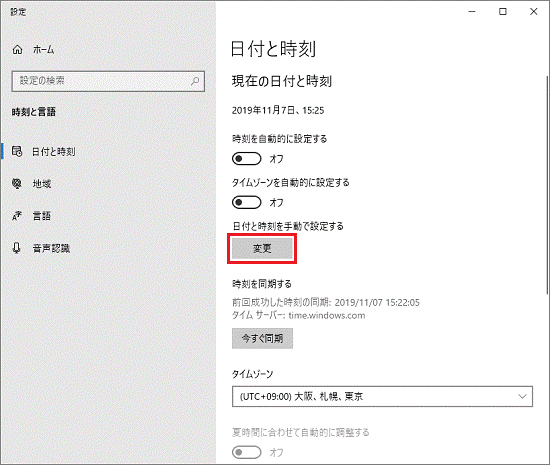Click the 今すぐ同期 button

click(x=262, y=338)
